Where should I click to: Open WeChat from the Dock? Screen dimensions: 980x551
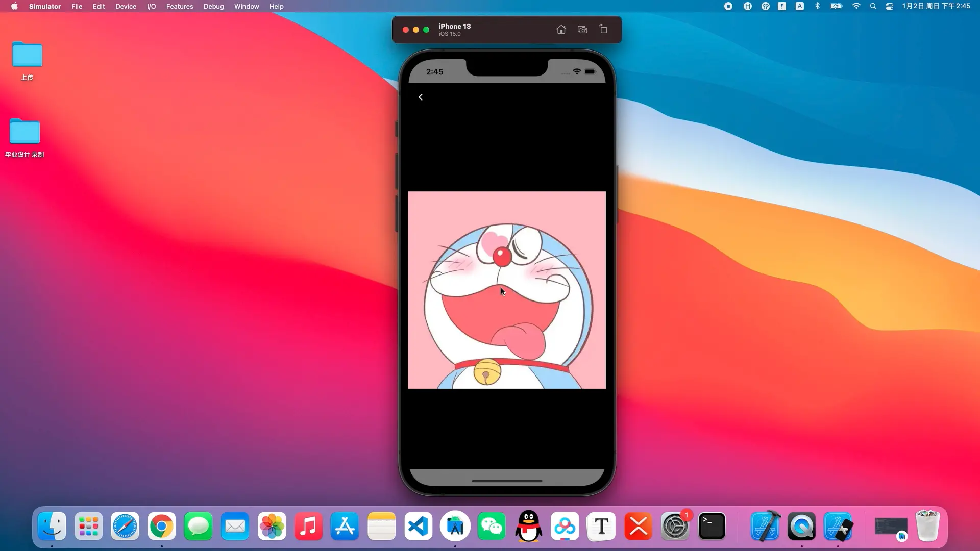tap(492, 526)
